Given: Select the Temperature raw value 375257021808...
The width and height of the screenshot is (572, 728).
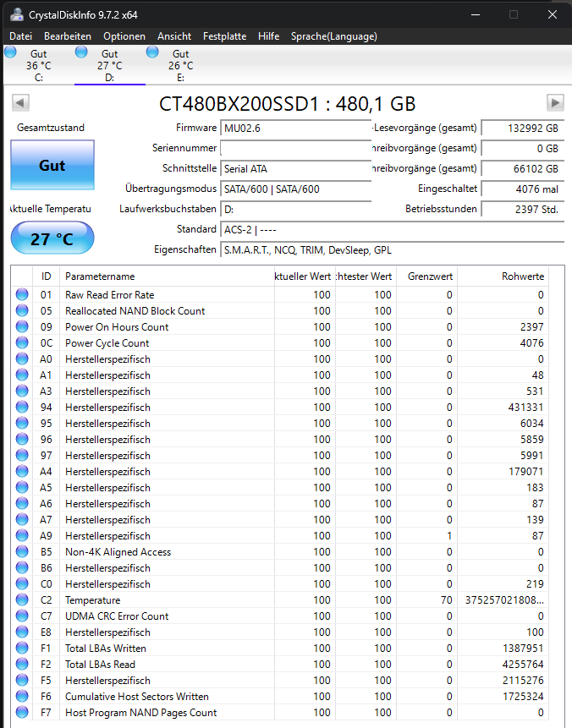Looking at the screenshot, I should (x=504, y=600).
